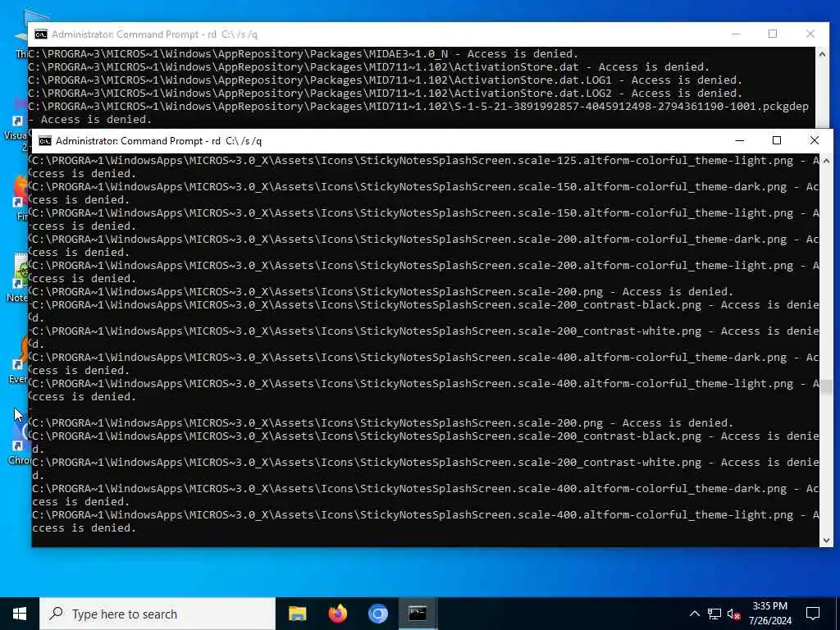Show hidden system tray icons

point(694,614)
